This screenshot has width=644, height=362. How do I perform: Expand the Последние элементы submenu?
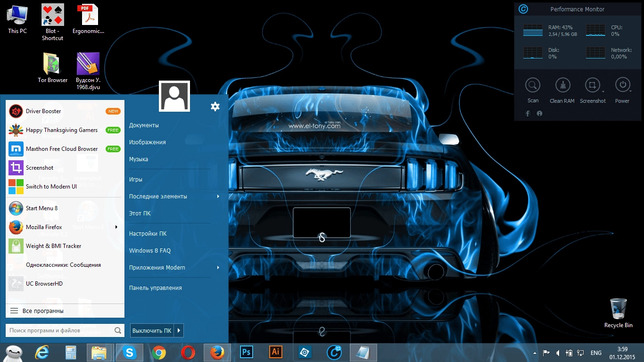pos(218,197)
